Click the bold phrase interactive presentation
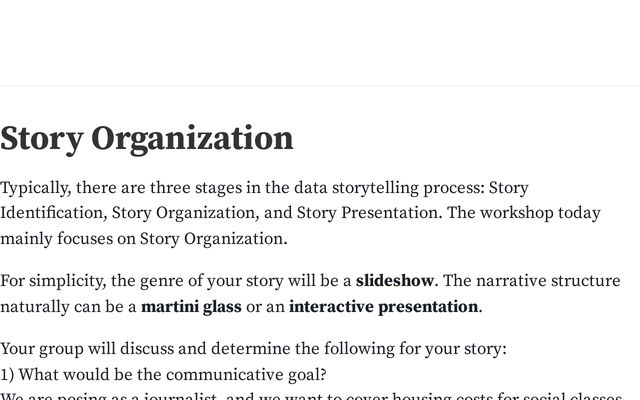This screenshot has width=640, height=400. (383, 307)
